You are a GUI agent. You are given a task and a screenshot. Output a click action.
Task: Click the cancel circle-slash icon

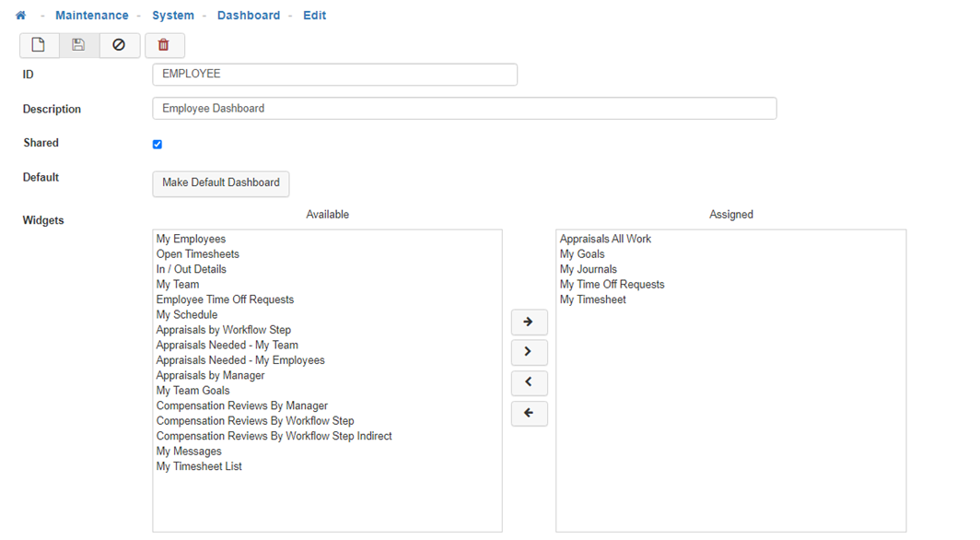[x=119, y=45]
